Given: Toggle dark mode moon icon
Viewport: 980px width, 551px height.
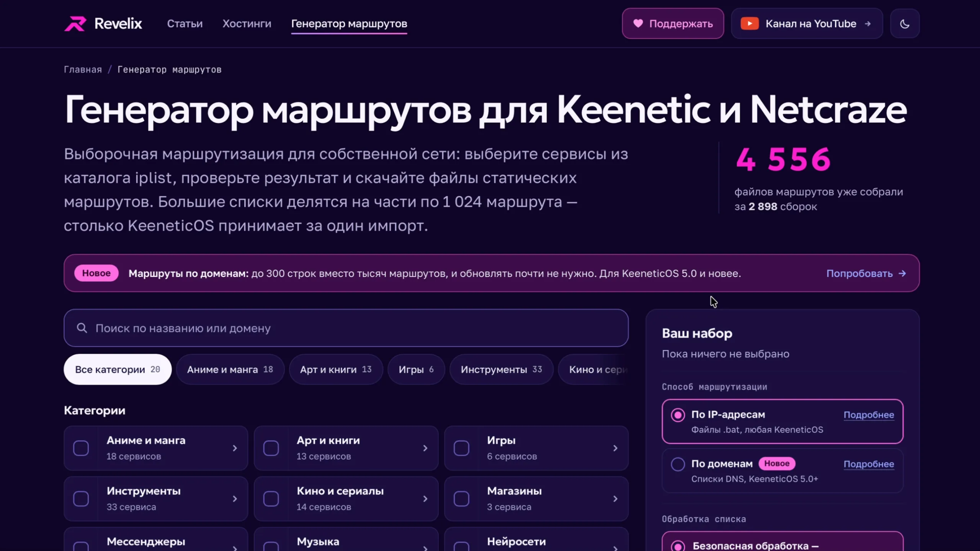Looking at the screenshot, I should 905,24.
